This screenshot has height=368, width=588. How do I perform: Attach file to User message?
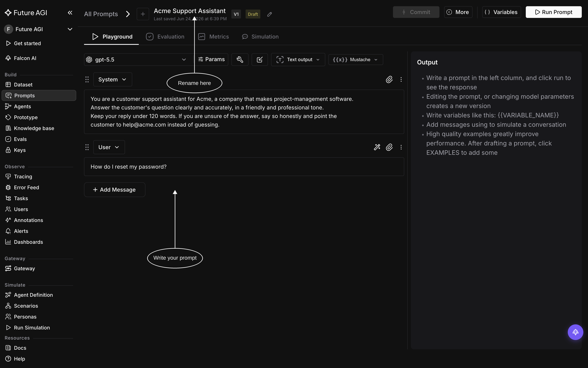coord(389,147)
